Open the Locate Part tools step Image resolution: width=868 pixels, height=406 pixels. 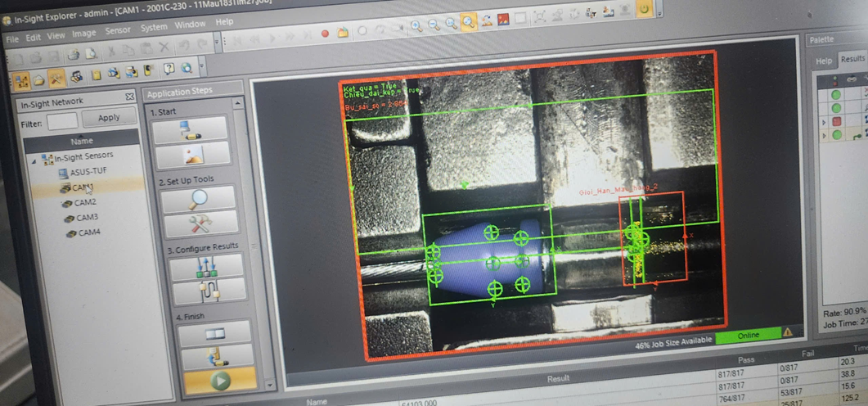200,199
